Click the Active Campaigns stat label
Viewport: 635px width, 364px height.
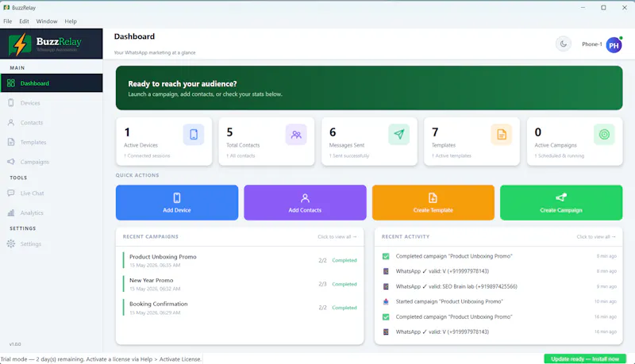pos(555,145)
